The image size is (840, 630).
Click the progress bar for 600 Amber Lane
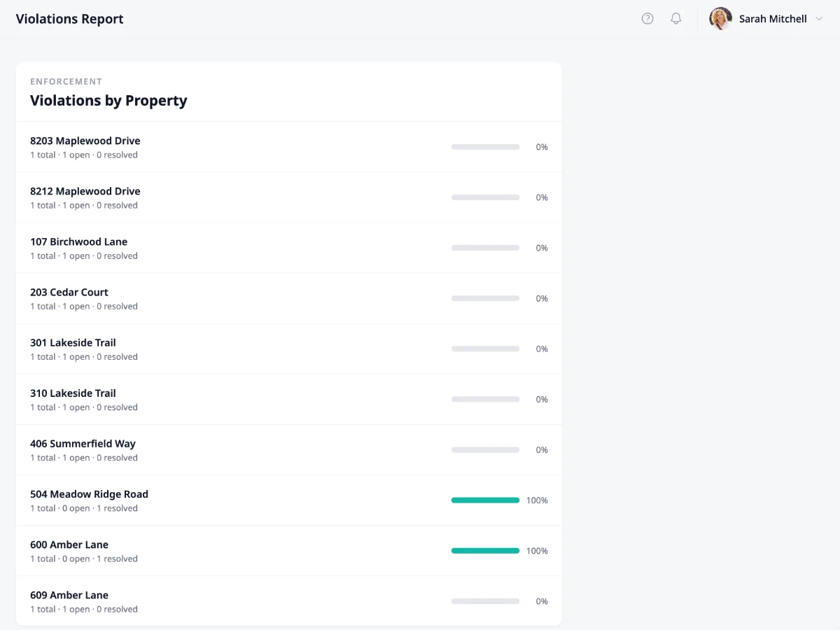(x=485, y=550)
